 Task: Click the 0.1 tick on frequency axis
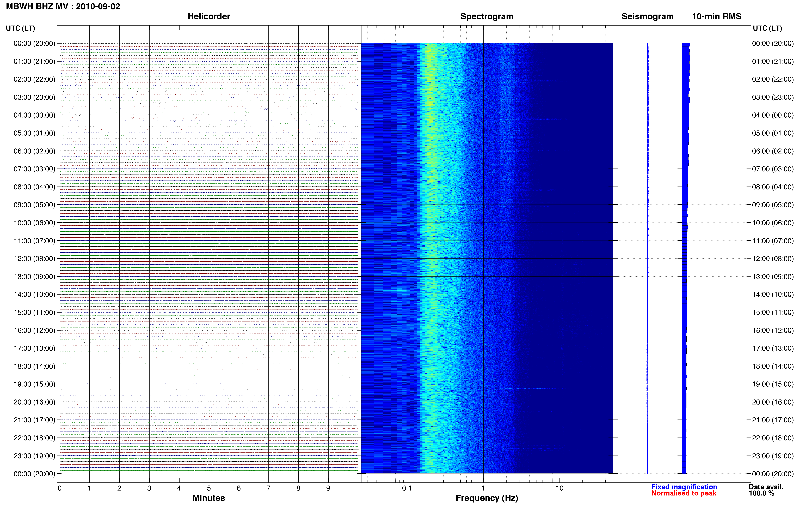click(407, 488)
